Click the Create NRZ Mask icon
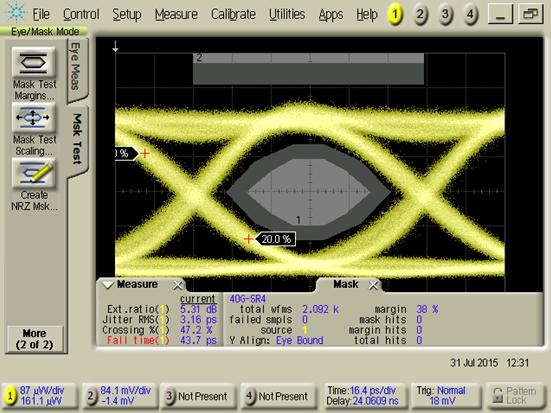Screen dimensions: 551x413 click(34, 173)
